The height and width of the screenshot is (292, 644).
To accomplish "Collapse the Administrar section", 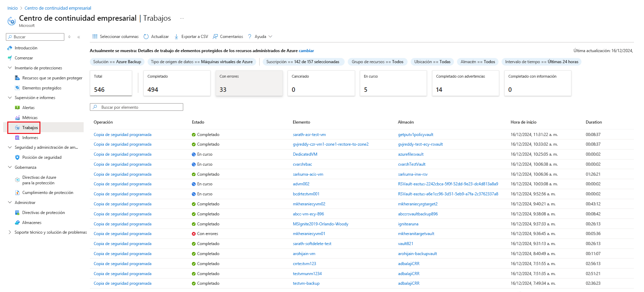I will (x=10, y=203).
